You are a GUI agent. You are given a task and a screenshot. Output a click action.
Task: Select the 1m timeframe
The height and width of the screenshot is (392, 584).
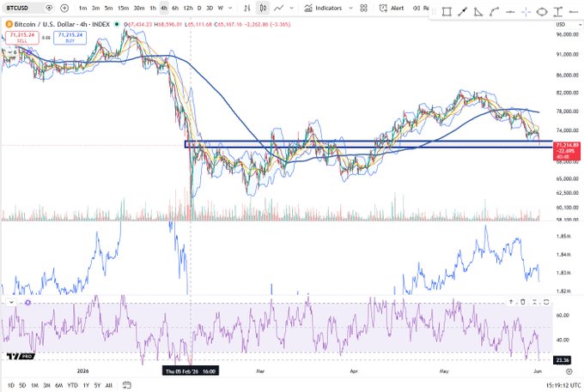82,8
